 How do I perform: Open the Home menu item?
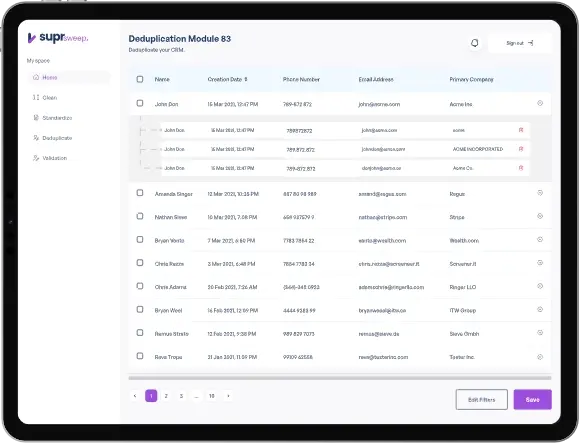click(69, 77)
